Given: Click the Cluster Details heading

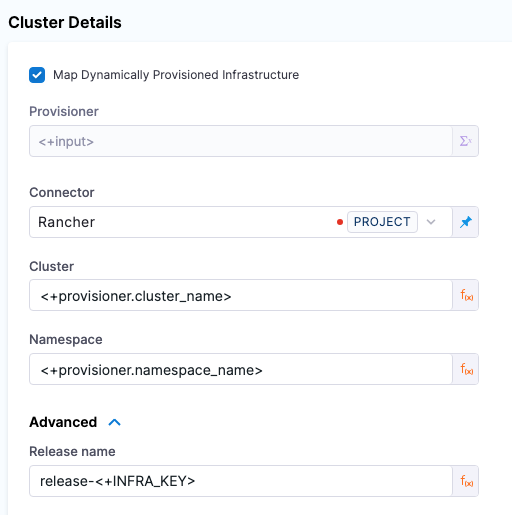Looking at the screenshot, I should (x=65, y=23).
